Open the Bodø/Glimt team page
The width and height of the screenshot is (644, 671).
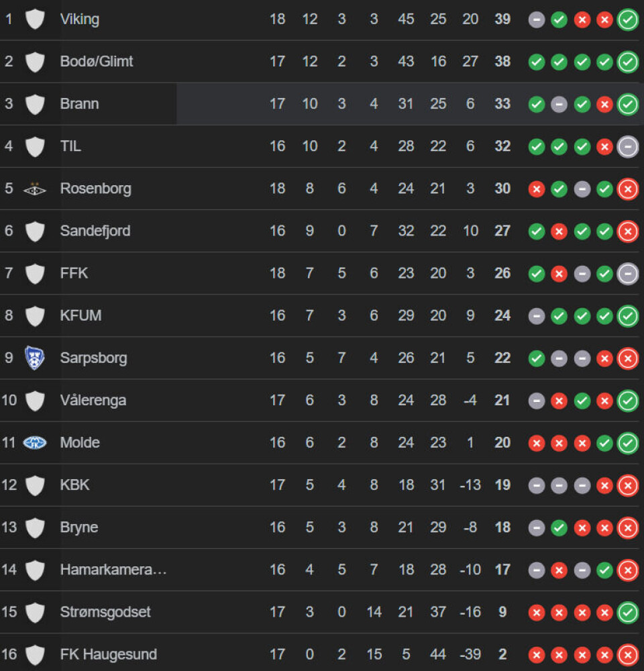[x=97, y=62]
